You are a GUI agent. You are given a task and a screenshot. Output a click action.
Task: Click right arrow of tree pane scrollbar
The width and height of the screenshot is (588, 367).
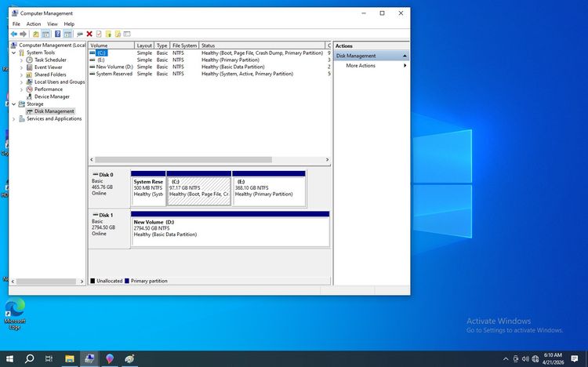coord(82,282)
